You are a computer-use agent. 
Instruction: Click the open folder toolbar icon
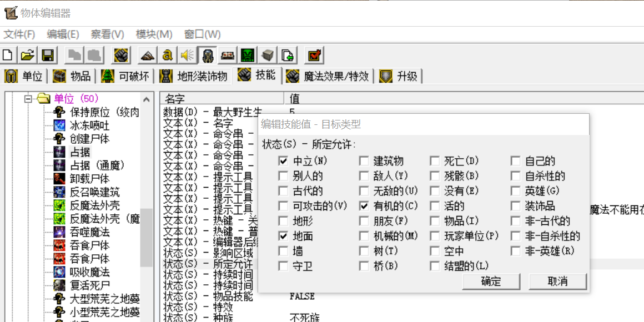tap(28, 55)
